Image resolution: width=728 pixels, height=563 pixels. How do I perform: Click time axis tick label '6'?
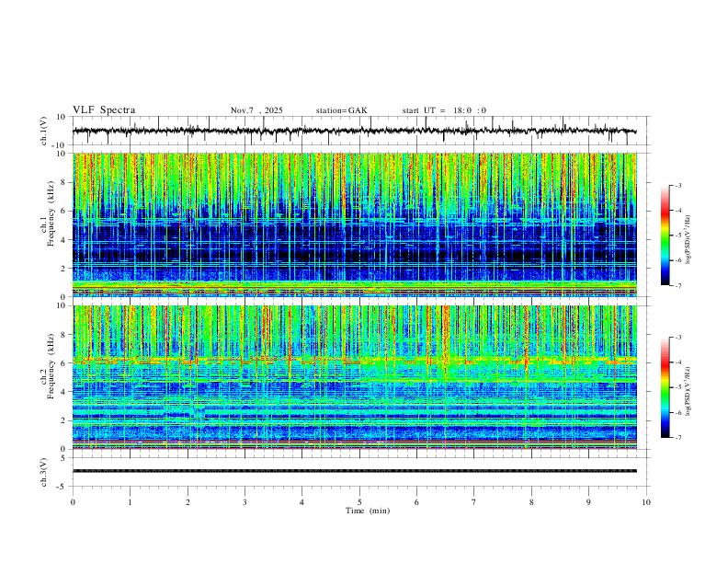[416, 502]
